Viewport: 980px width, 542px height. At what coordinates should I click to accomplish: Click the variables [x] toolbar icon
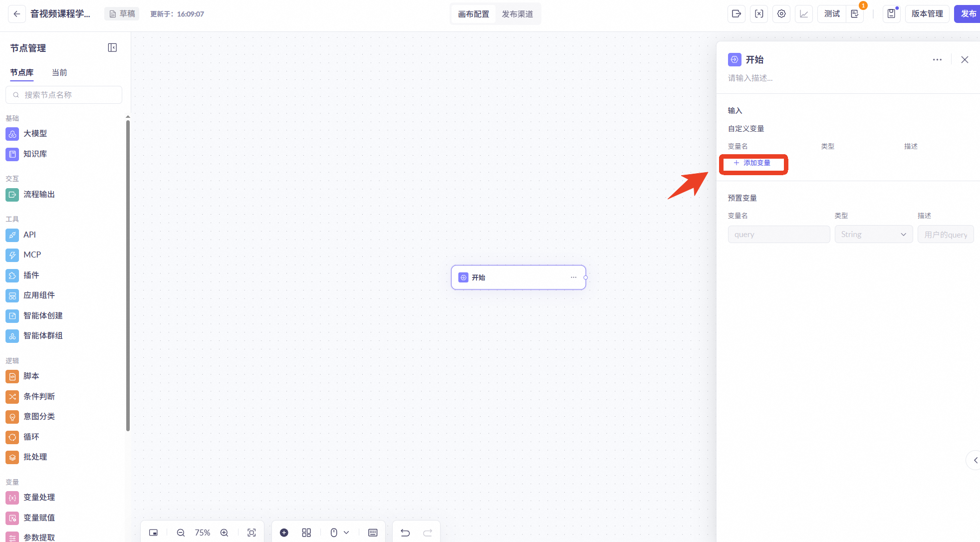point(759,14)
